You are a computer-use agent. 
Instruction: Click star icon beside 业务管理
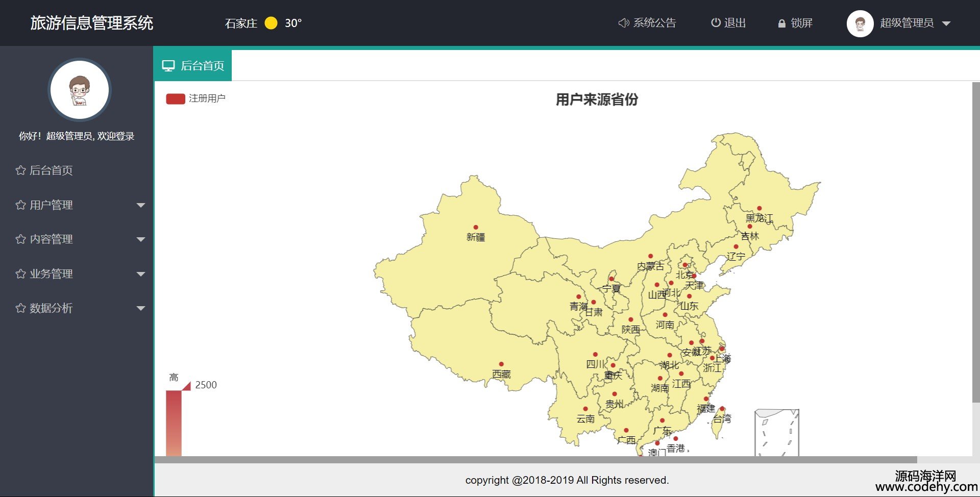pyautogui.click(x=20, y=274)
